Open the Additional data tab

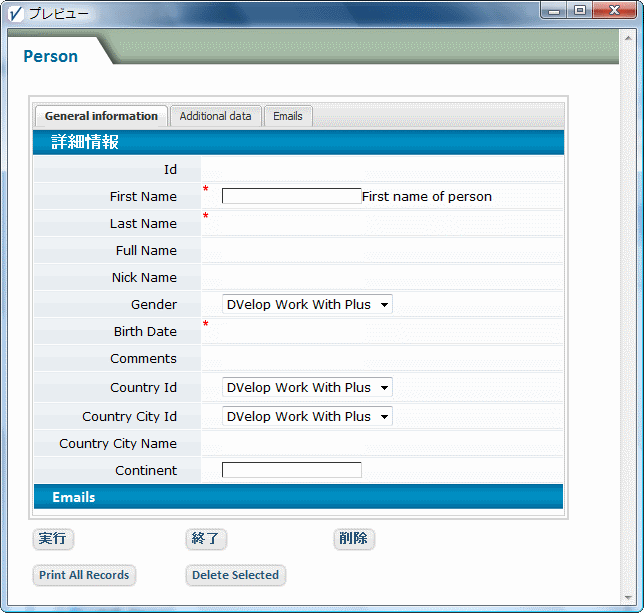(215, 116)
